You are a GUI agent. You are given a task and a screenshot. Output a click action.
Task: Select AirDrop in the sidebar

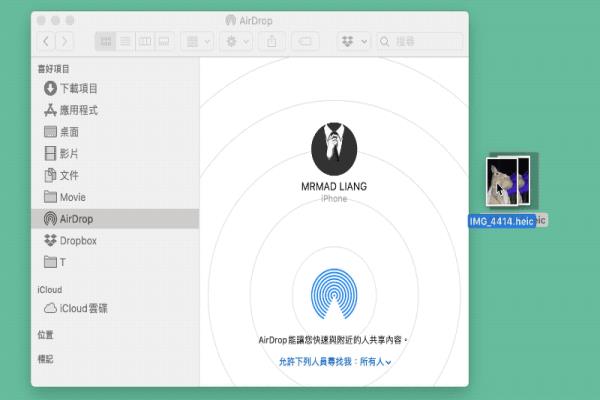(x=115, y=219)
